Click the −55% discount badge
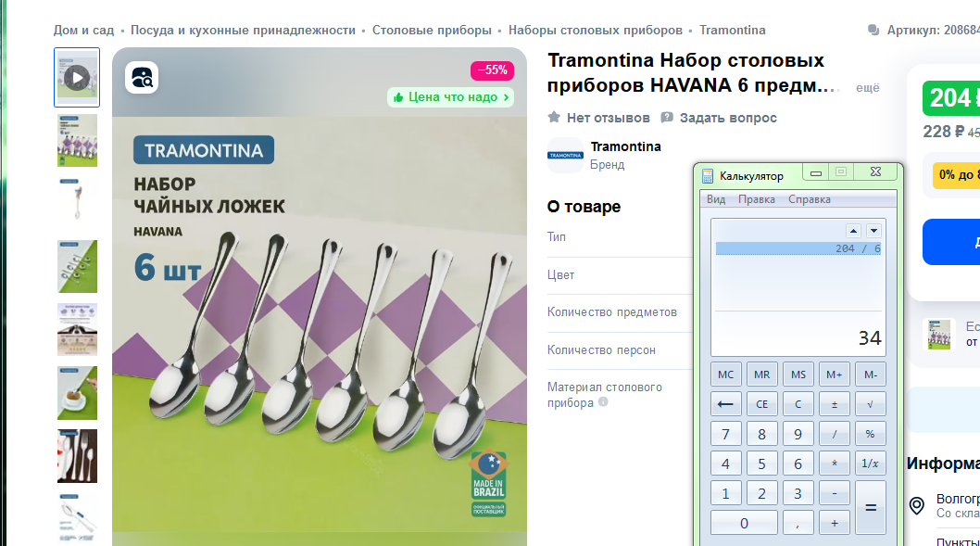Screen dimensions: 980x546 (x=492, y=70)
